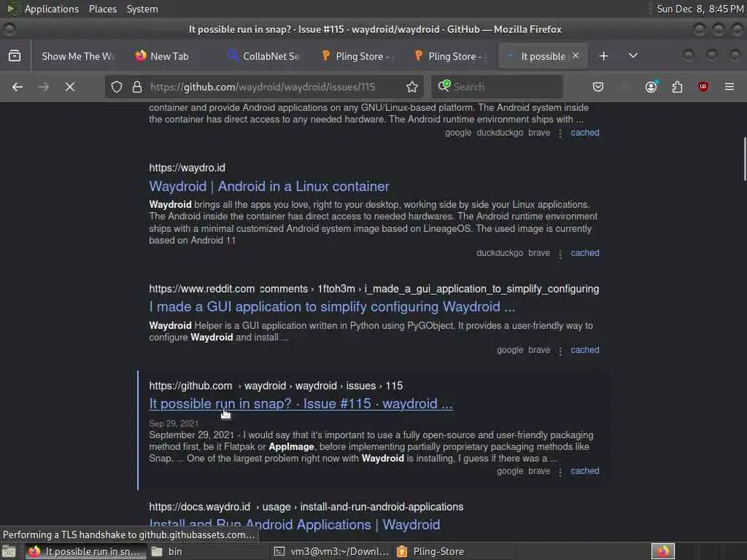Click the page vertical scrollbar thumb
Screen dimensions: 747x560
click(745, 159)
